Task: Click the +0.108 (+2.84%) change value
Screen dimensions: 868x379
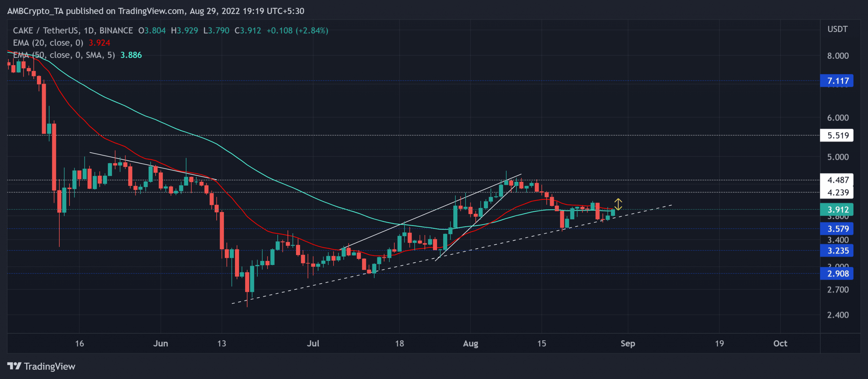Action: tap(297, 31)
